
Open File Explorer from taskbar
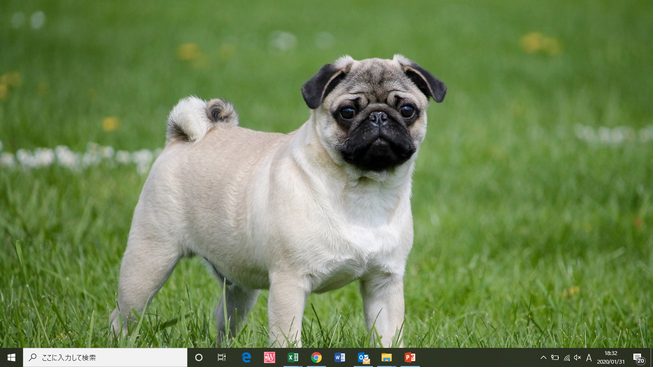tap(386, 357)
